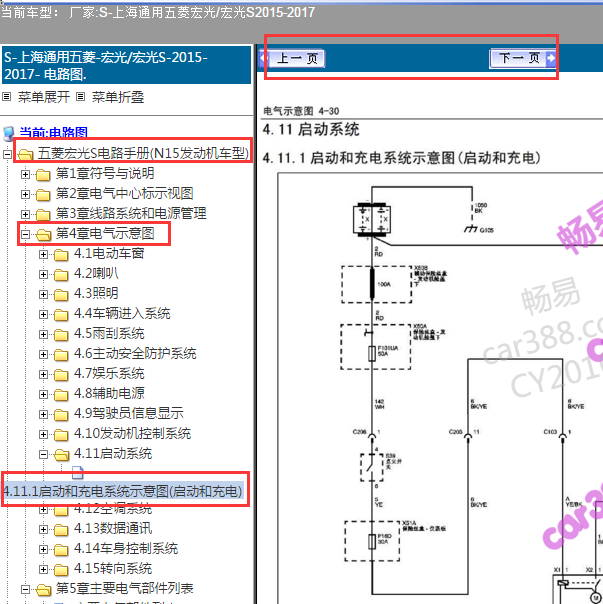Click the folder icon of 五菱宏光S电路手册
The width and height of the screenshot is (603, 604).
(25, 154)
